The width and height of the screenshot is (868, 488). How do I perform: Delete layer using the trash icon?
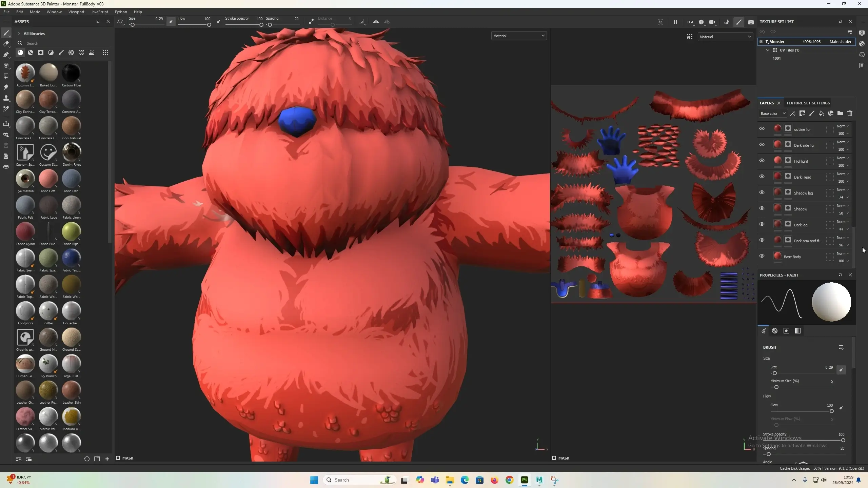tap(850, 114)
